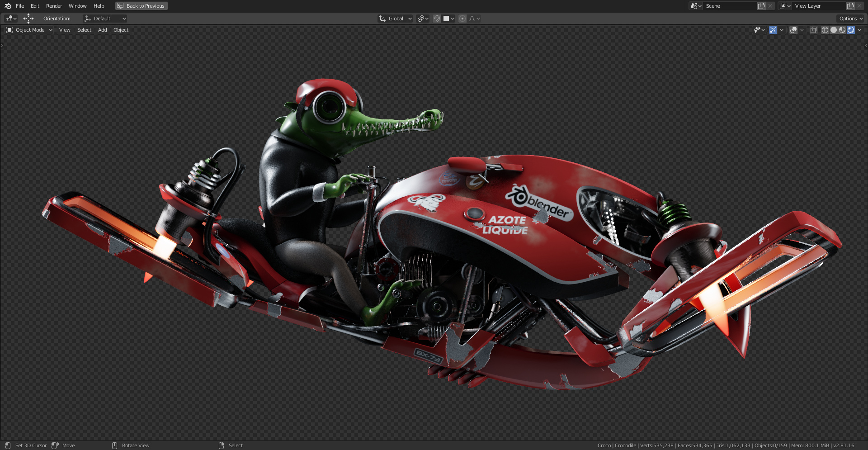Browse view layer selector icon
868x450 pixels.
point(785,6)
